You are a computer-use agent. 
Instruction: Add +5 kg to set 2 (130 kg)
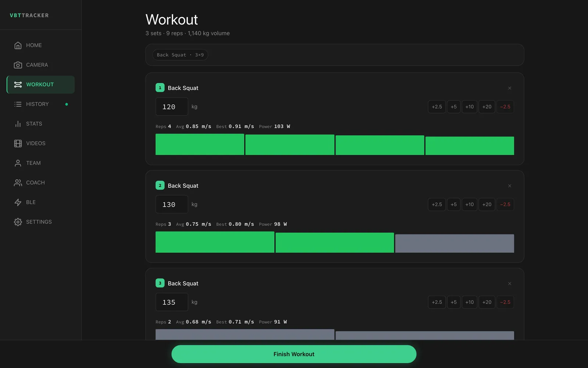point(453,205)
